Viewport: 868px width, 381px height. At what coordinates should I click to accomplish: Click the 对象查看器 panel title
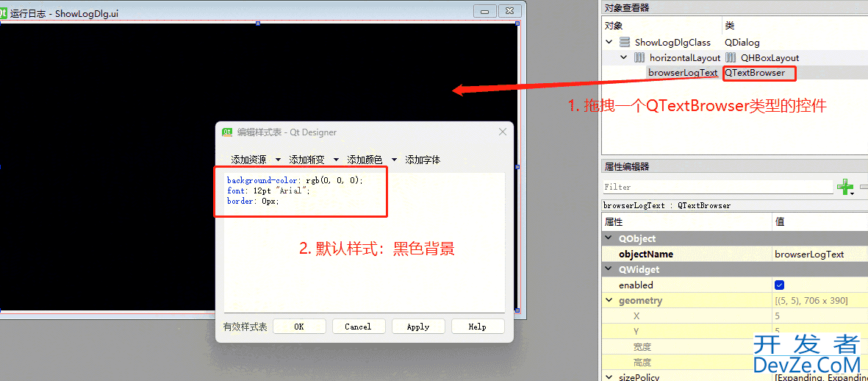(x=627, y=8)
